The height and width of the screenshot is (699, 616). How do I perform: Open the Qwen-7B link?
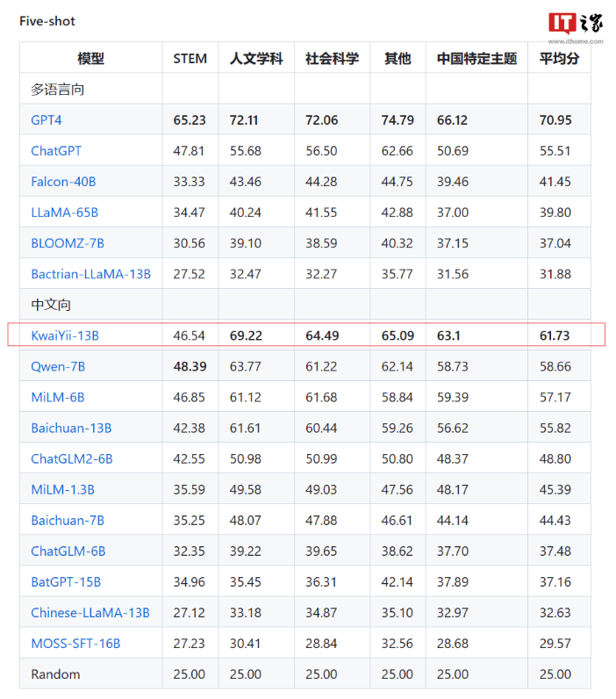[x=58, y=366]
